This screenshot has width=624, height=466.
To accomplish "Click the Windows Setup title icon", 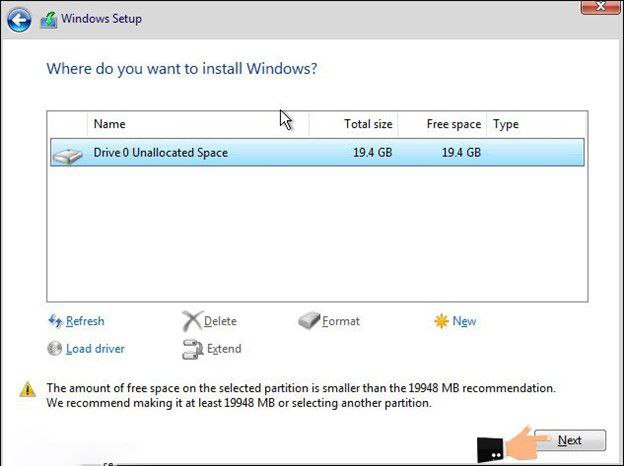I will 49,20.
